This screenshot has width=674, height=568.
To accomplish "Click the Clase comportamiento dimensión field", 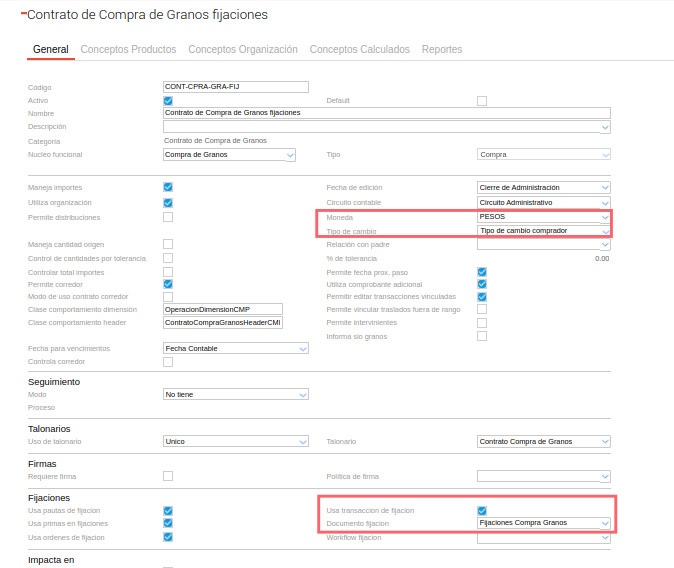I will coord(223,310).
